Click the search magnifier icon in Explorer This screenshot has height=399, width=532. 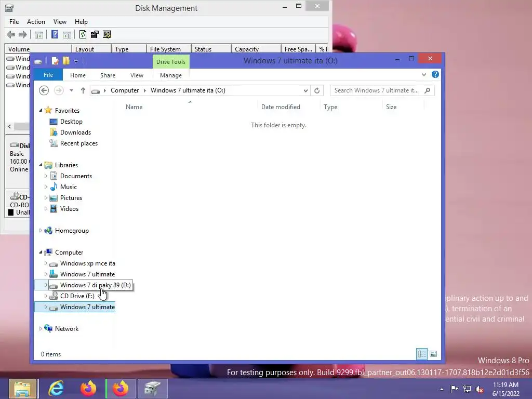(x=428, y=90)
